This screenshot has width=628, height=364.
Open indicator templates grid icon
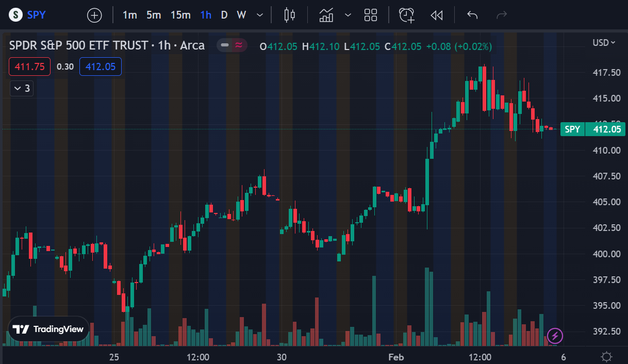371,15
